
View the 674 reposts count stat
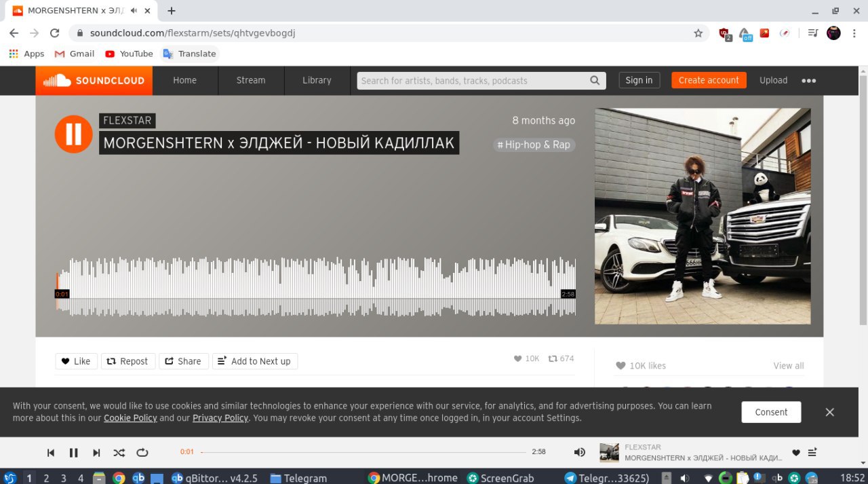(561, 358)
